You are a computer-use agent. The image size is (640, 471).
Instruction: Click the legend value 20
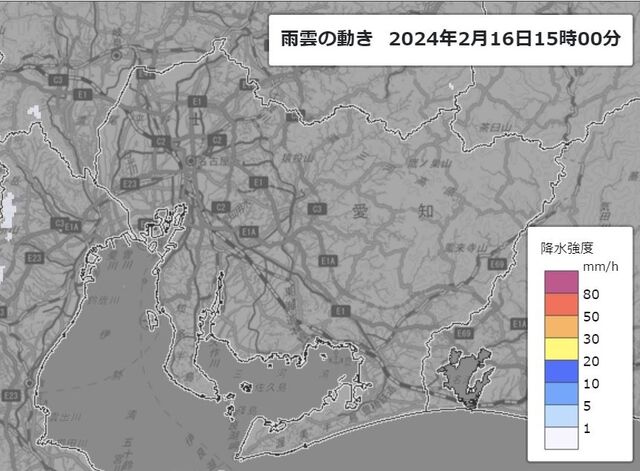click(x=591, y=361)
